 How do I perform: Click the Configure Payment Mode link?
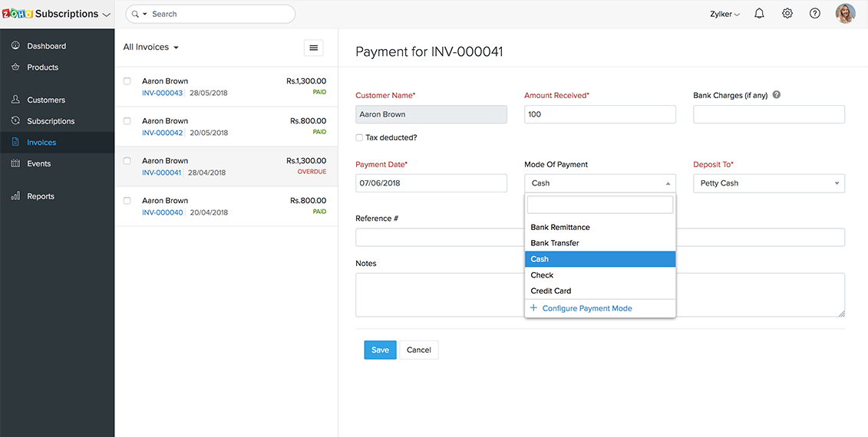coord(586,308)
